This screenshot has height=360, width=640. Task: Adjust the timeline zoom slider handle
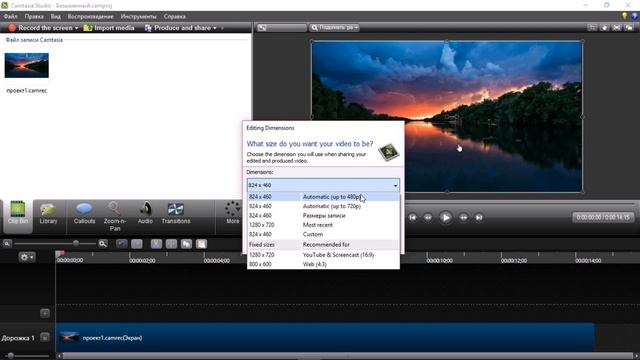tap(76, 244)
